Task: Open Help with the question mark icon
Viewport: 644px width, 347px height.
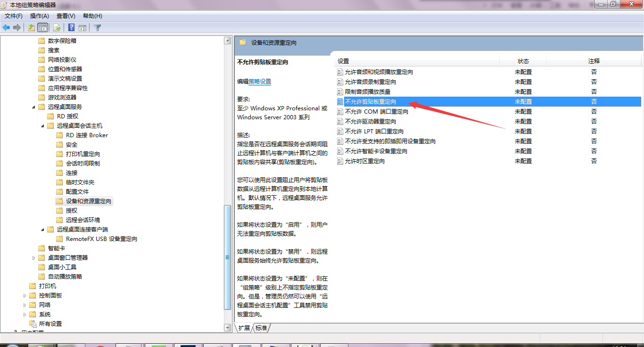Action: (x=71, y=27)
